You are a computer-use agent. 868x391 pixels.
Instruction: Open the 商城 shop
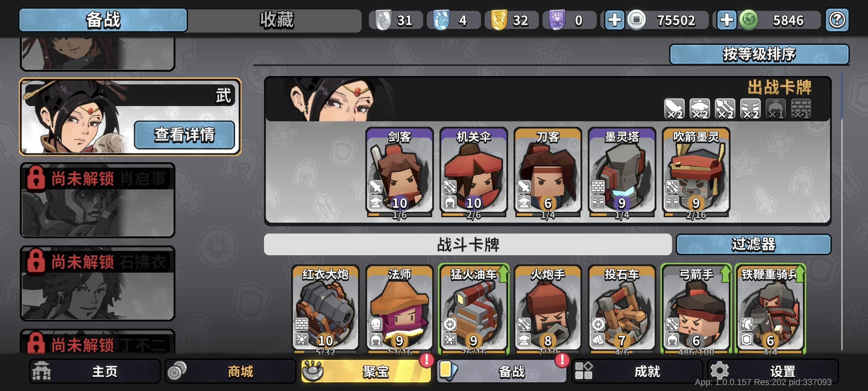point(230,371)
